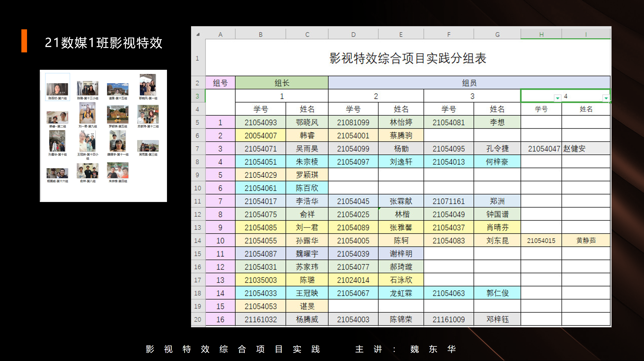Open the 陈百欣-第六组 thumbnail
The image size is (644, 361).
57,89
